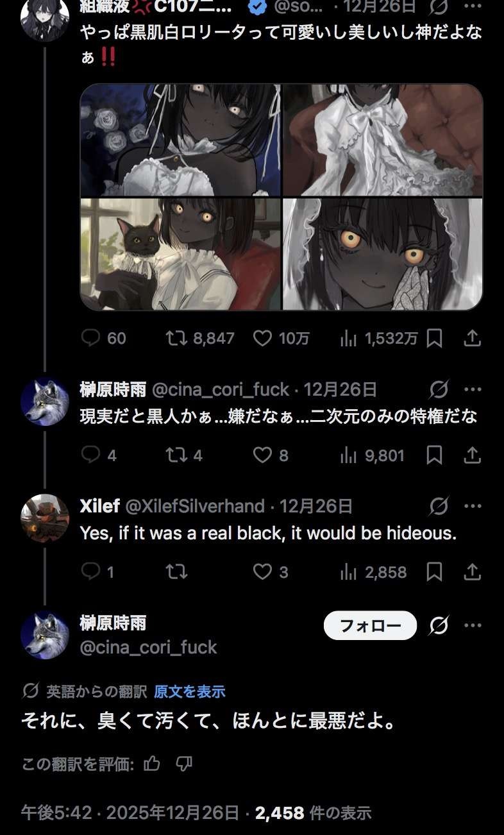
Task: Open the more options menu on top post
Action: (473, 6)
